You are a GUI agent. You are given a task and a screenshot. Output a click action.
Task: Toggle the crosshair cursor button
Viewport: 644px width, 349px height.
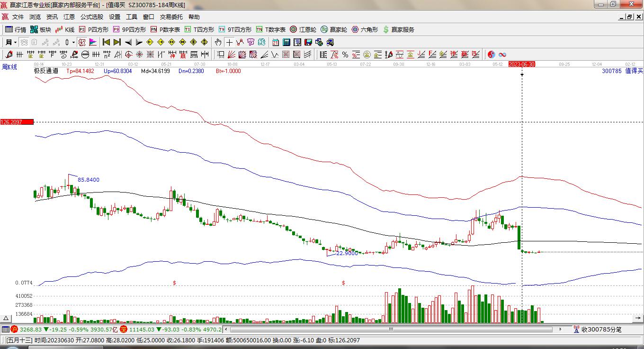tap(229, 42)
